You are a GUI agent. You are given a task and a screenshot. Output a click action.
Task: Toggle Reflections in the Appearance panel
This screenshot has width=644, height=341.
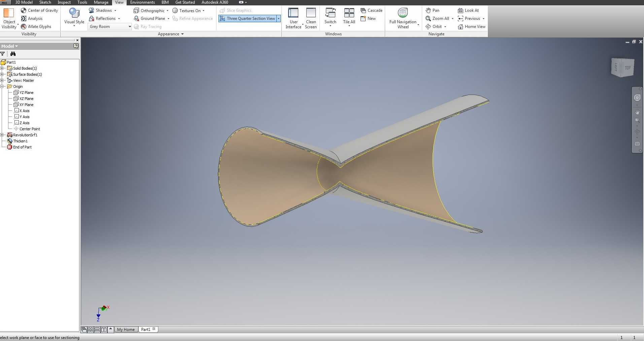click(104, 19)
